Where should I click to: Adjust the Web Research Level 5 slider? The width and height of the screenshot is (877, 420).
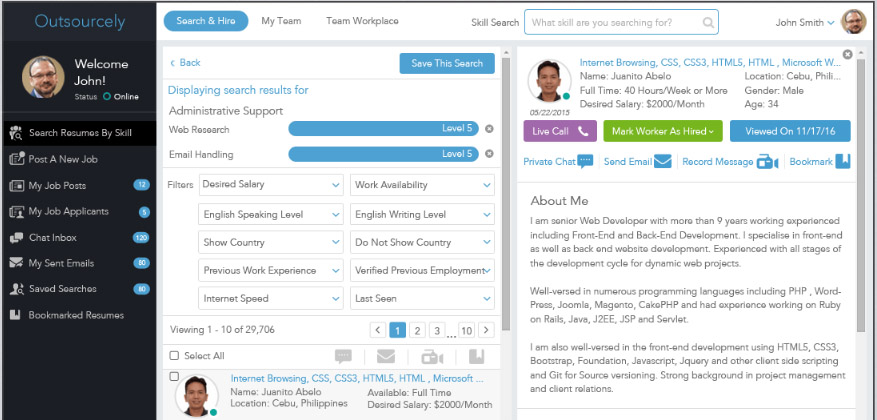point(383,129)
